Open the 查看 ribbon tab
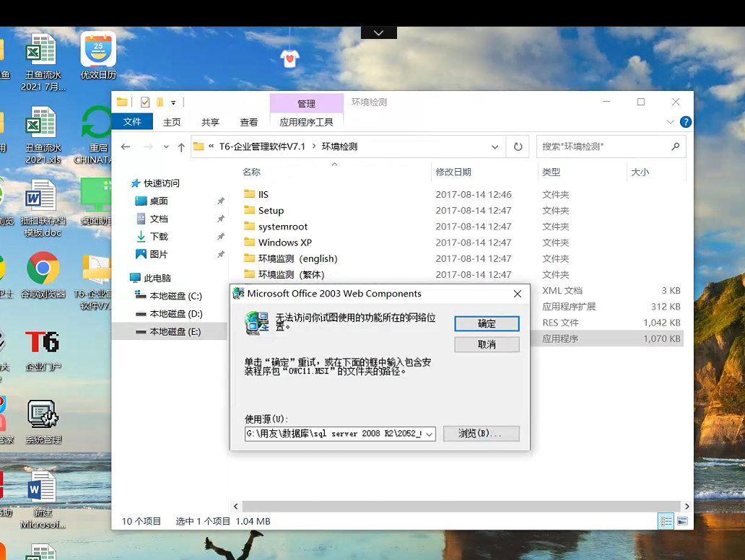The height and width of the screenshot is (560, 745). pos(249,122)
